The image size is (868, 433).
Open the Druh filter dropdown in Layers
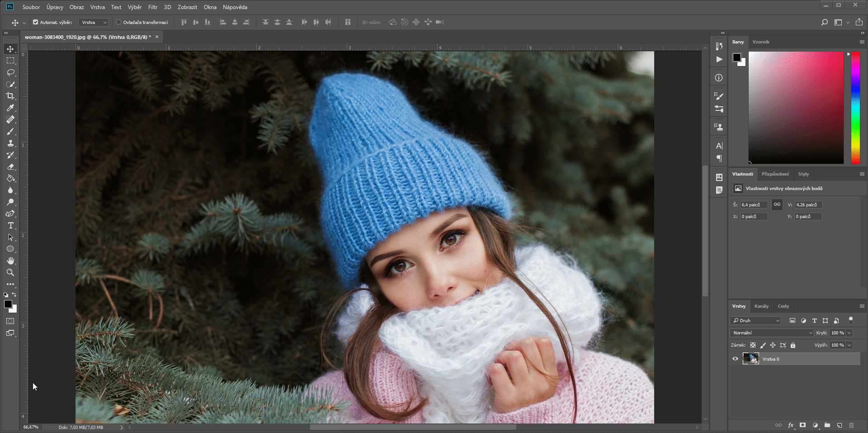[x=755, y=320]
